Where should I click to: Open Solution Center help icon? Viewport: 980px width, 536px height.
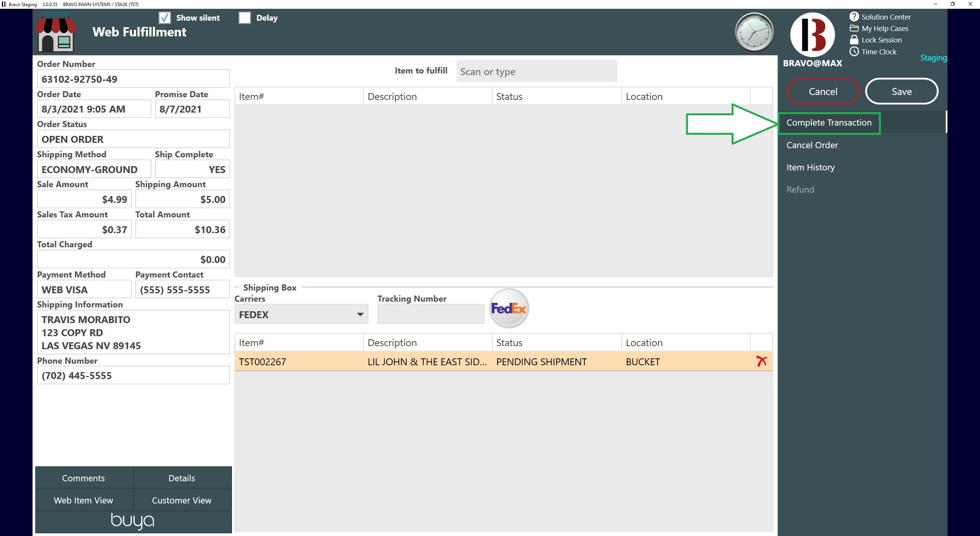[x=854, y=16]
